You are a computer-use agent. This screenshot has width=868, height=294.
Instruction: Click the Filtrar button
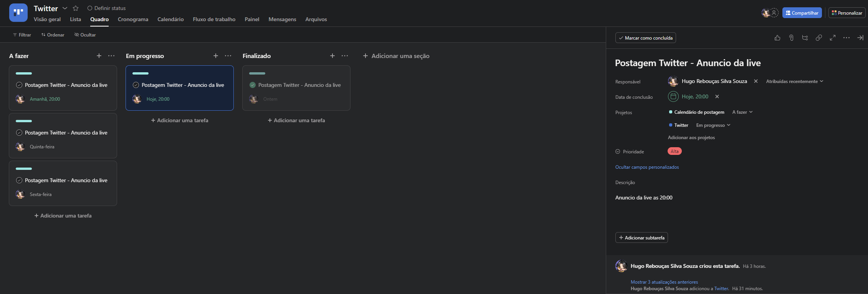22,35
